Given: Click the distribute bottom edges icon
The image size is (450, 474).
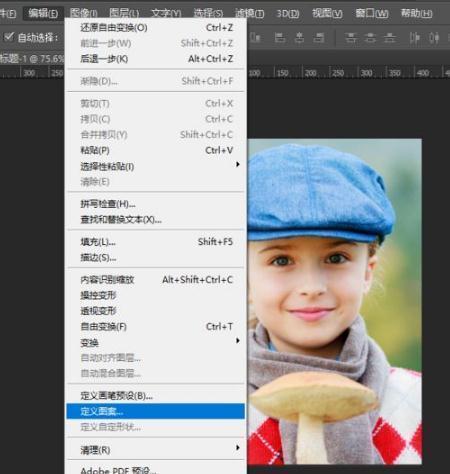Looking at the screenshot, I should click(x=390, y=38).
